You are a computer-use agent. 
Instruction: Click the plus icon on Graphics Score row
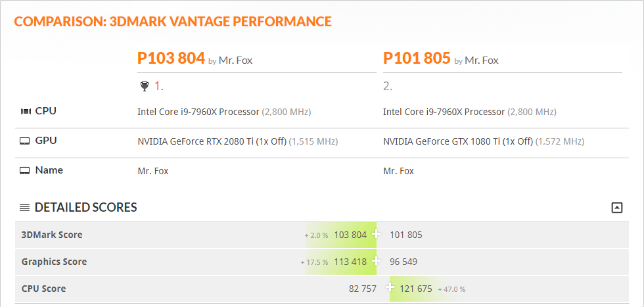(x=376, y=261)
